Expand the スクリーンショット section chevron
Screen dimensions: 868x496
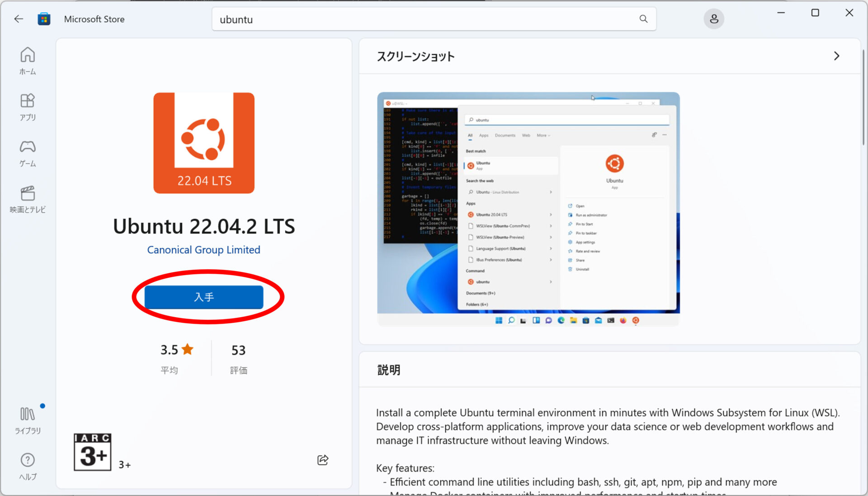[836, 56]
